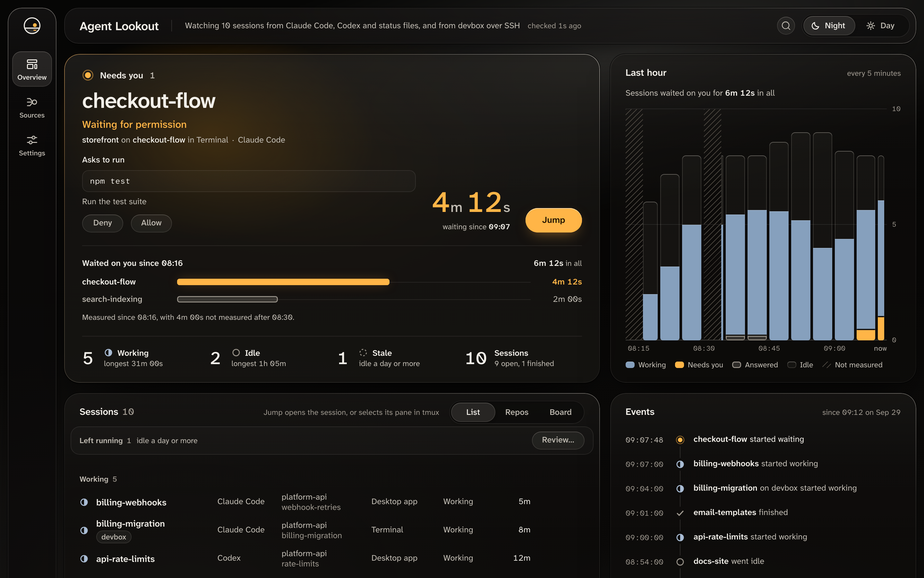Viewport: 924px width, 578px height.
Task: Toggle Not measured series in chart legend
Action: 852,365
